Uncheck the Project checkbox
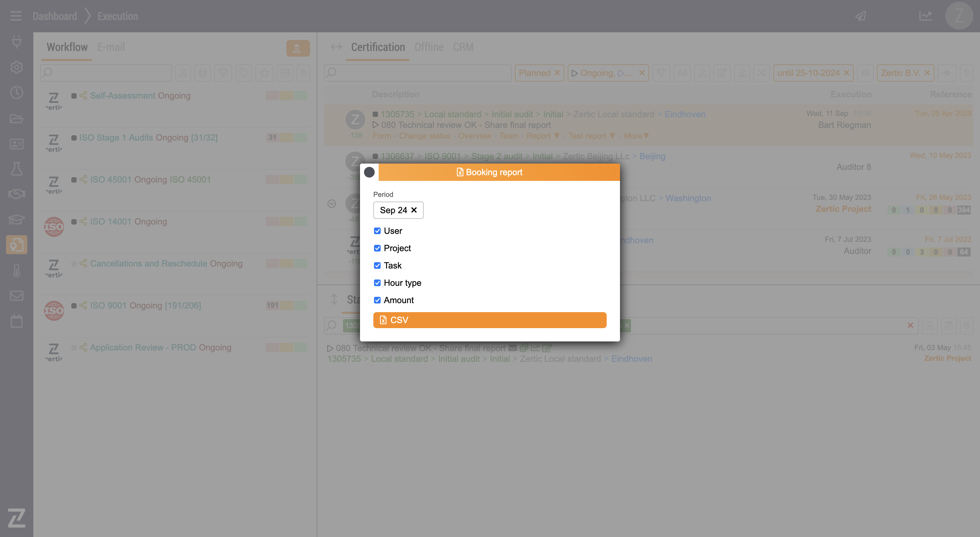Viewport: 980px width, 537px height. tap(377, 248)
